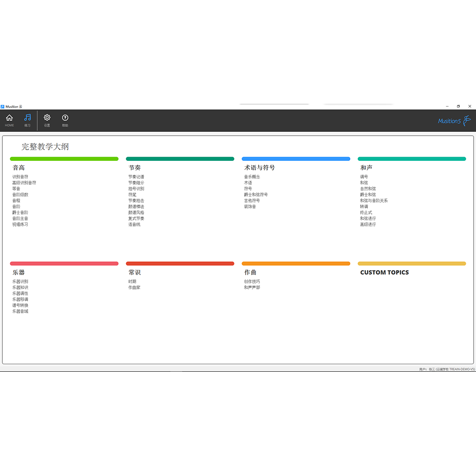Image resolution: width=476 pixels, height=476 pixels.
Task: Open the 识别音符 topic
Action: [20, 177]
